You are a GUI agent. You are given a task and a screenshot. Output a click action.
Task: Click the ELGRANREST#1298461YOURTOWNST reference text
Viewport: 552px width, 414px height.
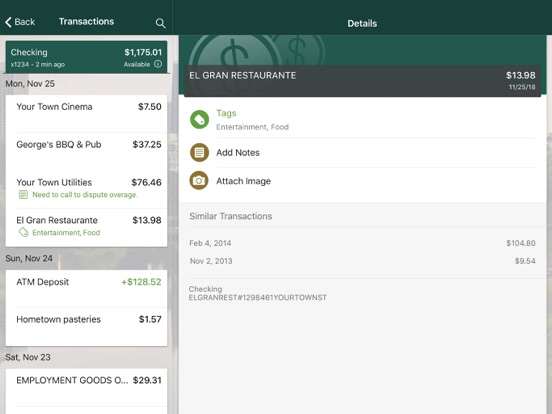[258, 298]
